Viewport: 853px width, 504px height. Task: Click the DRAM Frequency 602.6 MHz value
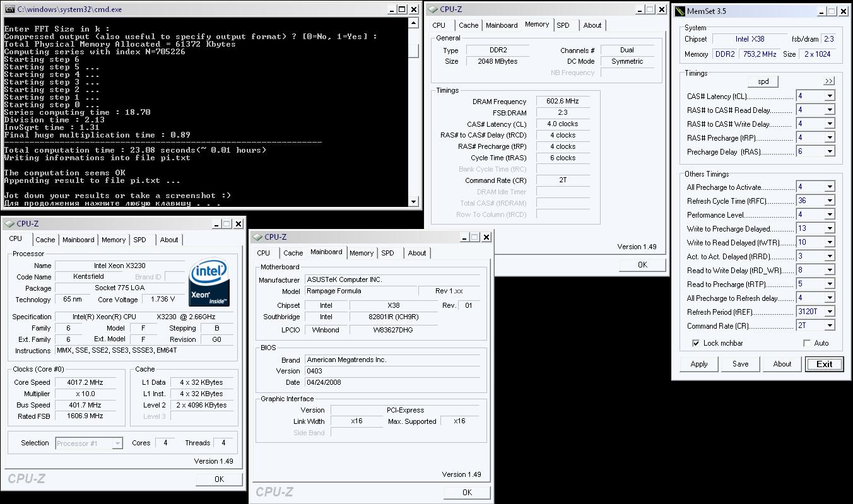[x=563, y=101]
